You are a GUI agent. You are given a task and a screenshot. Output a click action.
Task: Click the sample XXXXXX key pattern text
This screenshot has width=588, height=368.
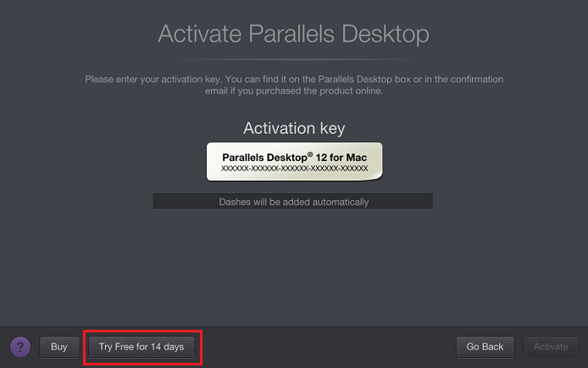click(294, 169)
